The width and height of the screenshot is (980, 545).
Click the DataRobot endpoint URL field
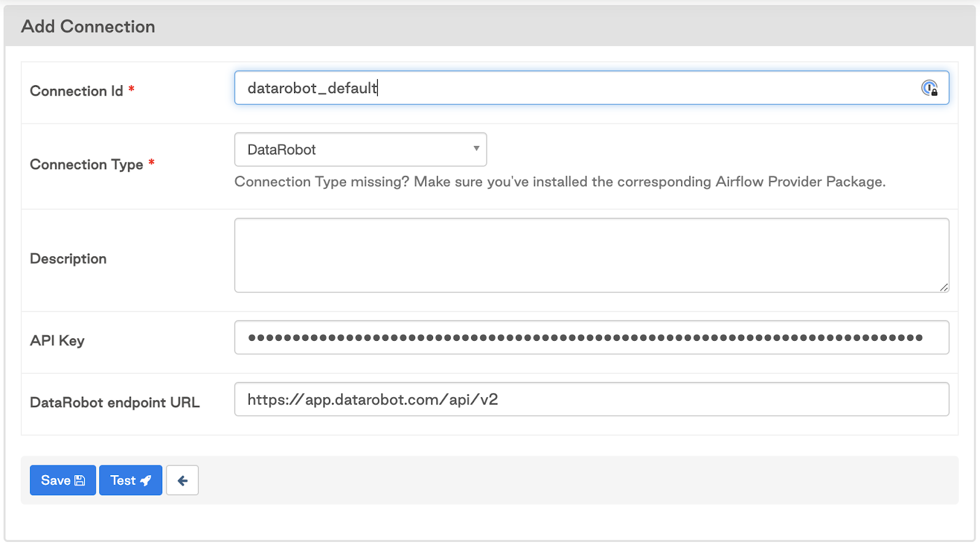[591, 400]
